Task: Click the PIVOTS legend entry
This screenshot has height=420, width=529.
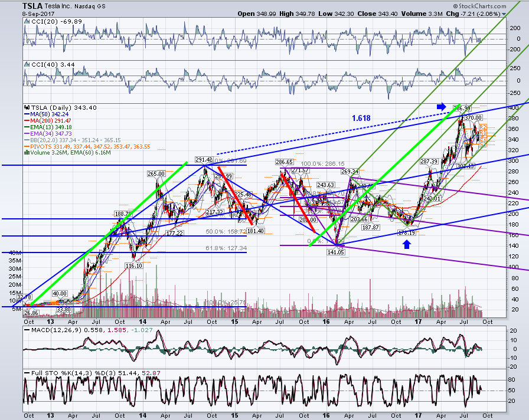Action: [x=90, y=147]
